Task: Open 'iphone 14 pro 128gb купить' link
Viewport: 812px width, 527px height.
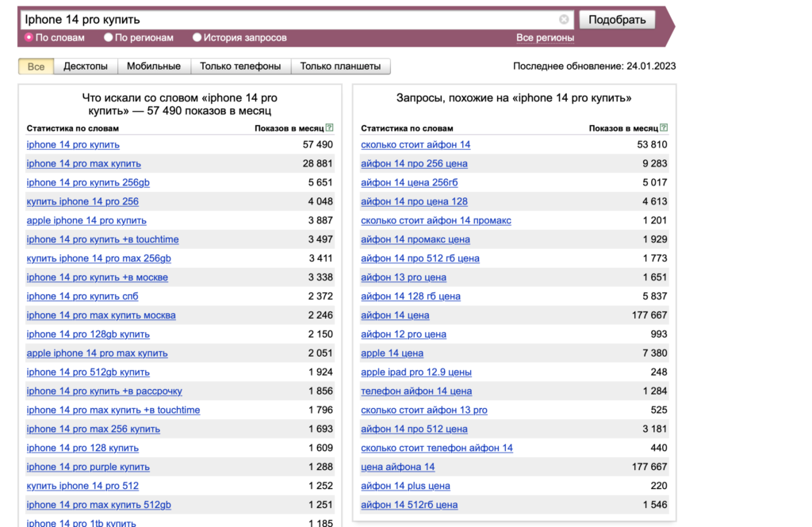Action: pos(88,334)
